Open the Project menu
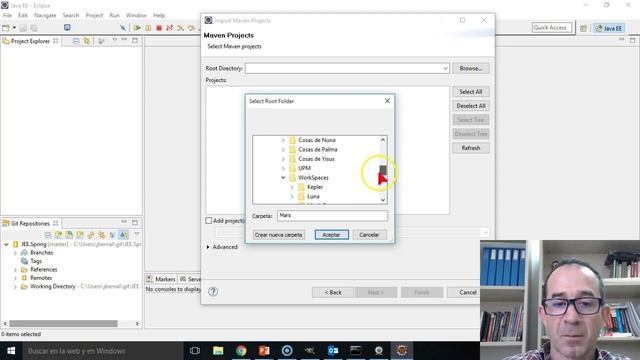640x360 pixels. point(94,15)
